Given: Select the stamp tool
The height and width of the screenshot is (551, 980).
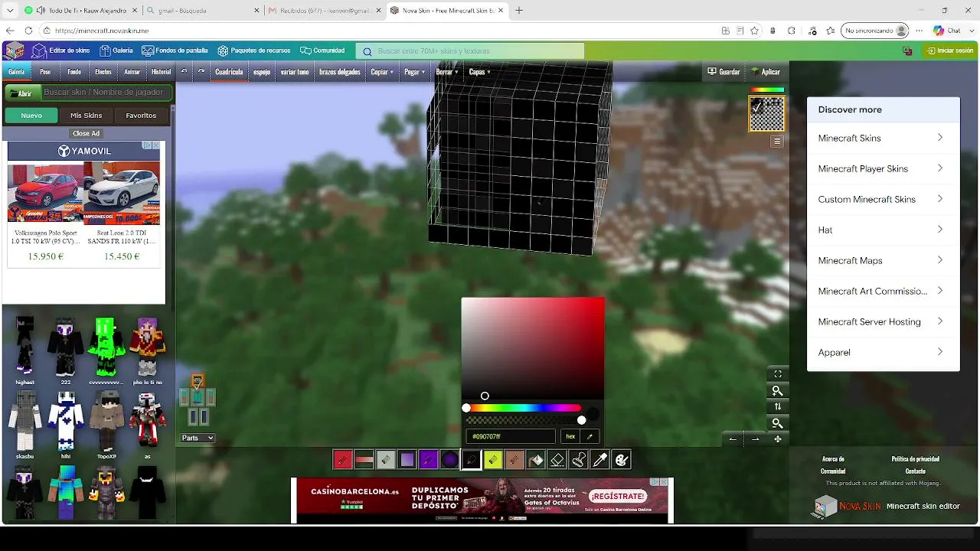Looking at the screenshot, I should [x=579, y=460].
